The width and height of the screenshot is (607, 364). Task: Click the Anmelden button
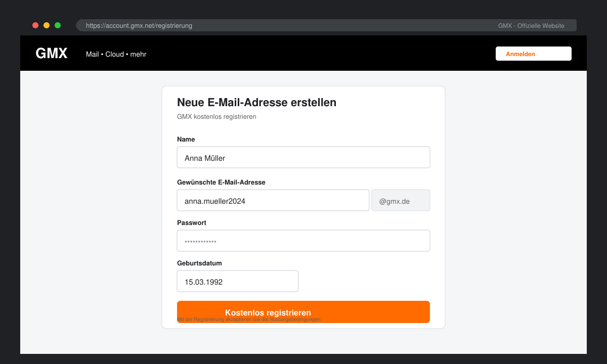534,54
